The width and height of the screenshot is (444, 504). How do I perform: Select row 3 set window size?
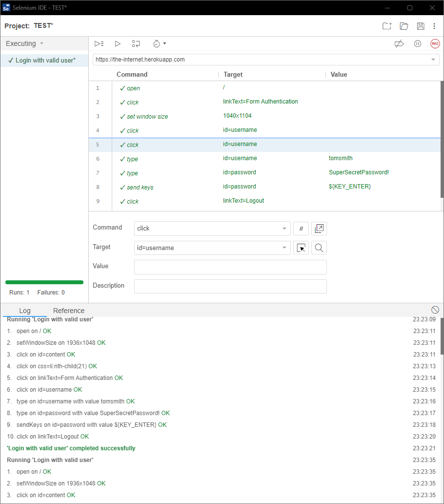(264, 116)
